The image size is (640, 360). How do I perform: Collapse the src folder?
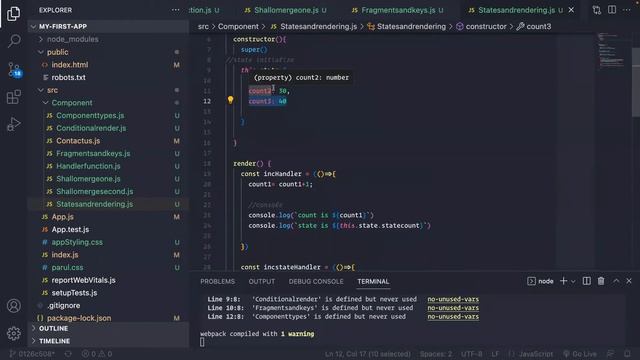pyautogui.click(x=52, y=90)
